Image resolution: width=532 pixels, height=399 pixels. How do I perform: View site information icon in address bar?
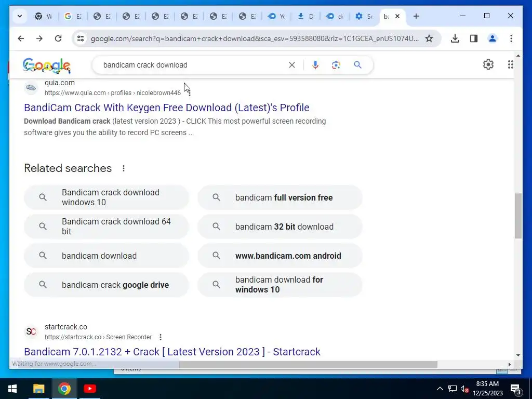[81, 38]
